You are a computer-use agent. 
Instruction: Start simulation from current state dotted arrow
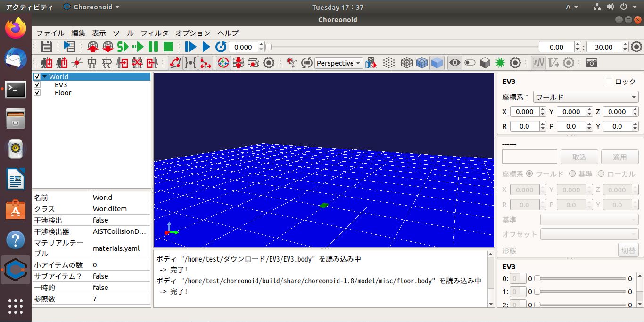click(138, 47)
